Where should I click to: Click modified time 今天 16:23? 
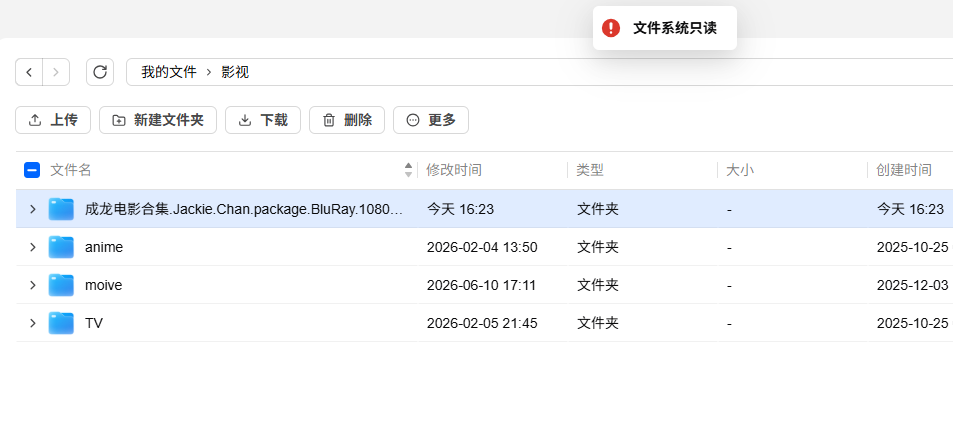460,210
